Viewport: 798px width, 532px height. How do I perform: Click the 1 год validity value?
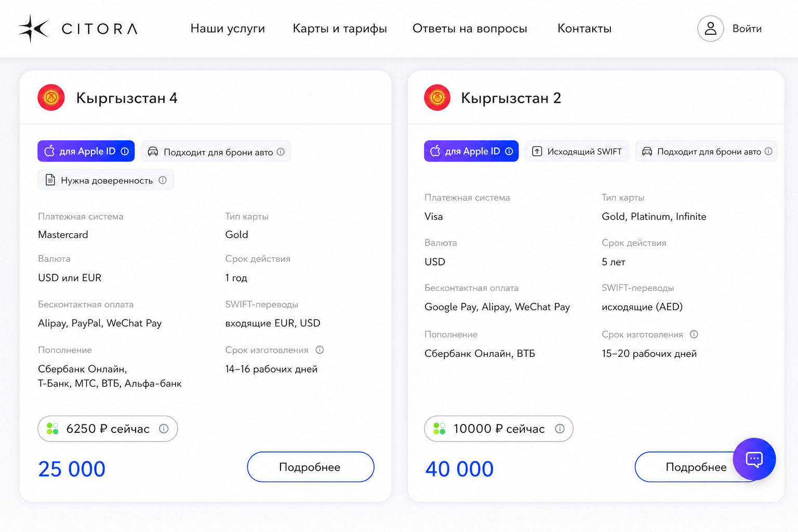coord(236,278)
